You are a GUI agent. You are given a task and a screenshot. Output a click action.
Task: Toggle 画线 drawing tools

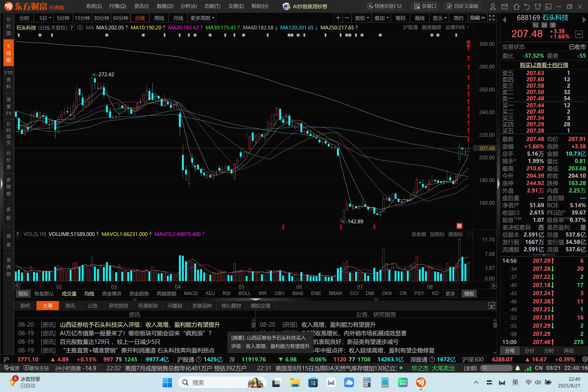[x=420, y=18]
